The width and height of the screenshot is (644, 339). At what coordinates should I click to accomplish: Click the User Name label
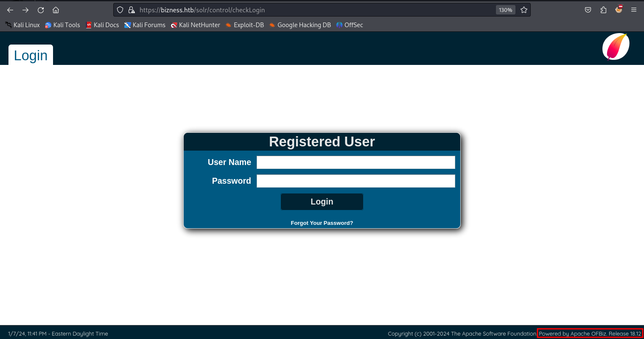point(230,162)
